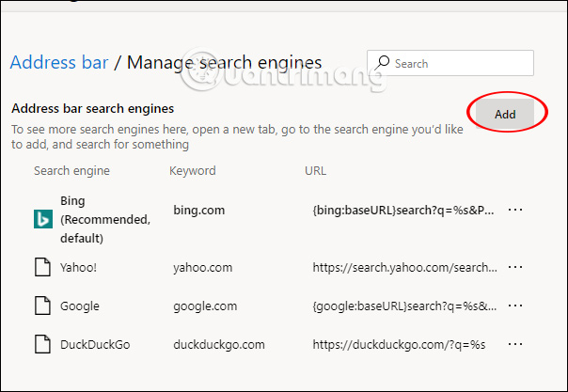Select the Bing (Recommended, default) name
Screen dimensions: 568x392
point(105,219)
